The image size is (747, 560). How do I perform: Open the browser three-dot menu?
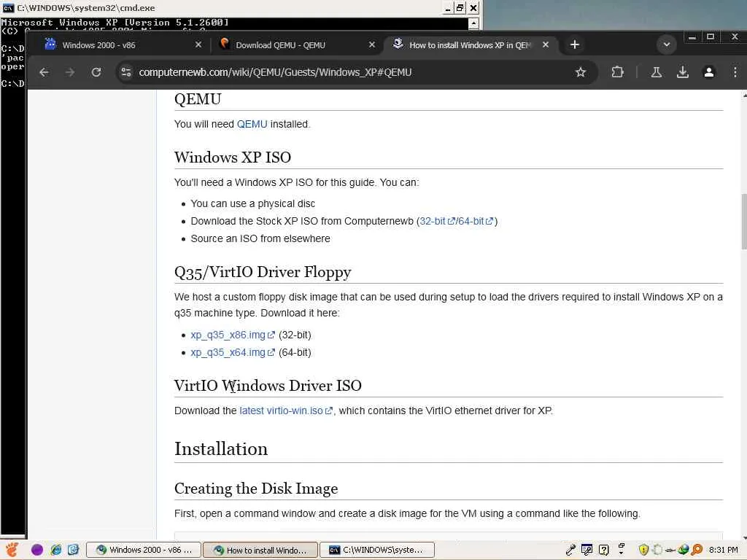tap(735, 72)
